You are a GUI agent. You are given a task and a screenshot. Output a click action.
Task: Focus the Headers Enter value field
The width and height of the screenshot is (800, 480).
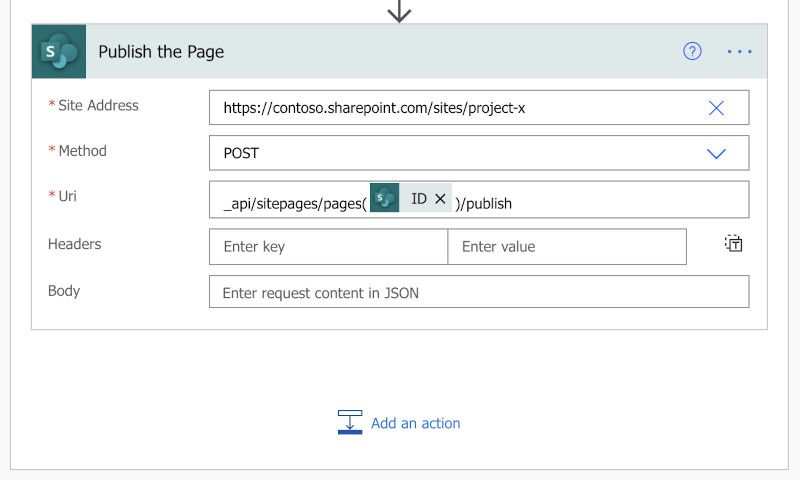567,246
